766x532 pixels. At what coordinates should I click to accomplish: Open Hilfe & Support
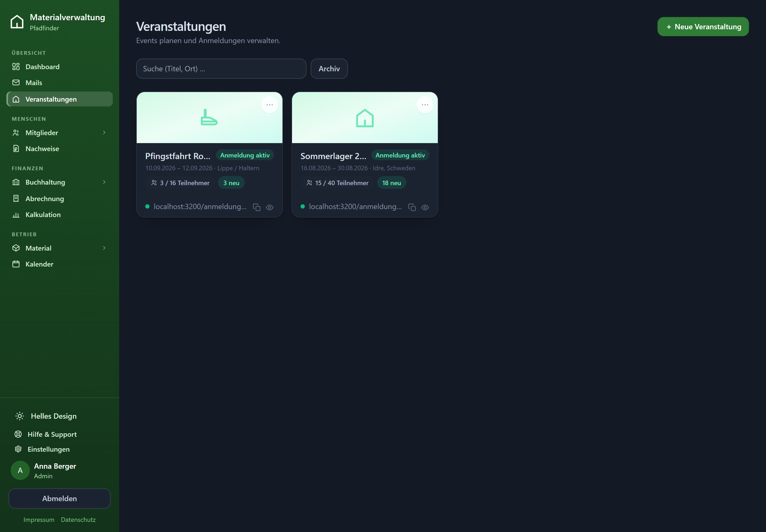[x=59, y=434]
